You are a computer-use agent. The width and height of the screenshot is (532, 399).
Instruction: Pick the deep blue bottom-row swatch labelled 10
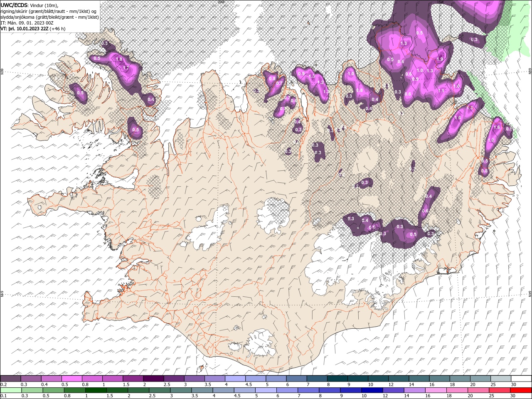tap(372, 390)
